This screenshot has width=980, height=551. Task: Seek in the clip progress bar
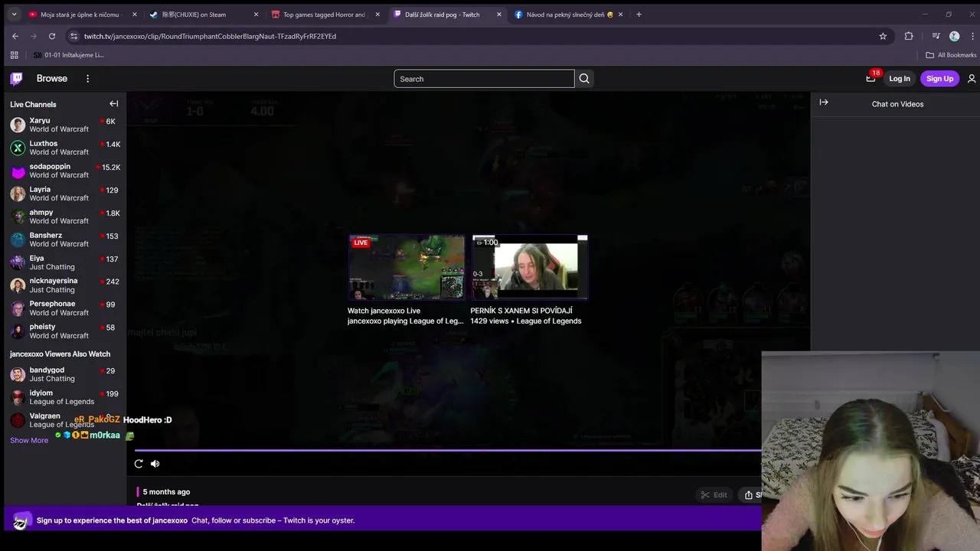(x=448, y=451)
